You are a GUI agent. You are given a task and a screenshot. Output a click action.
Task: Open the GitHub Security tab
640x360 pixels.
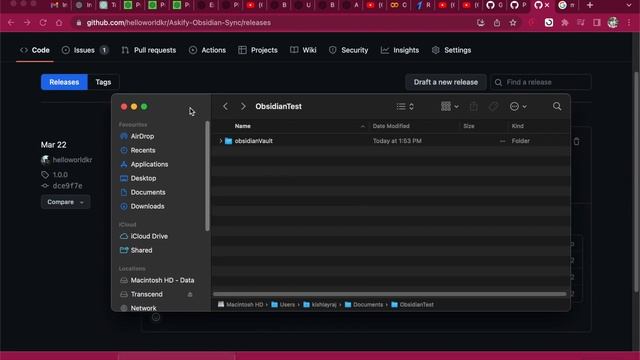(x=348, y=50)
